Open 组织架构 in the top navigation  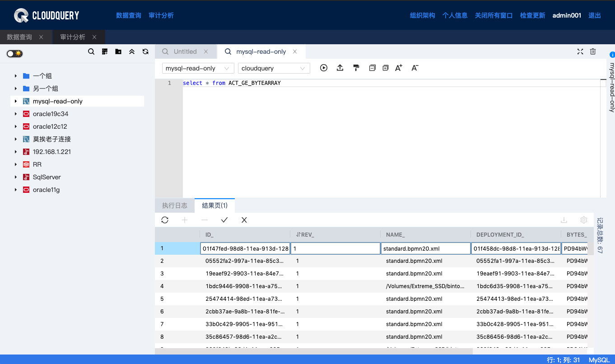tap(422, 15)
